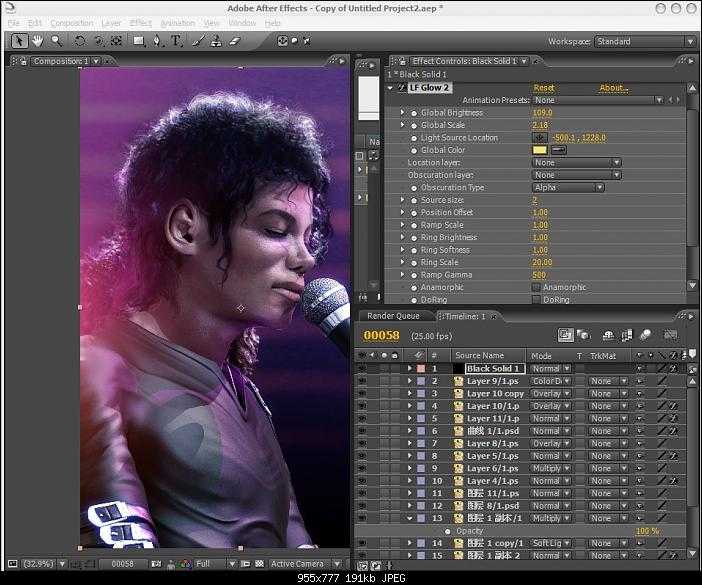Open the Layer menu

[x=111, y=23]
